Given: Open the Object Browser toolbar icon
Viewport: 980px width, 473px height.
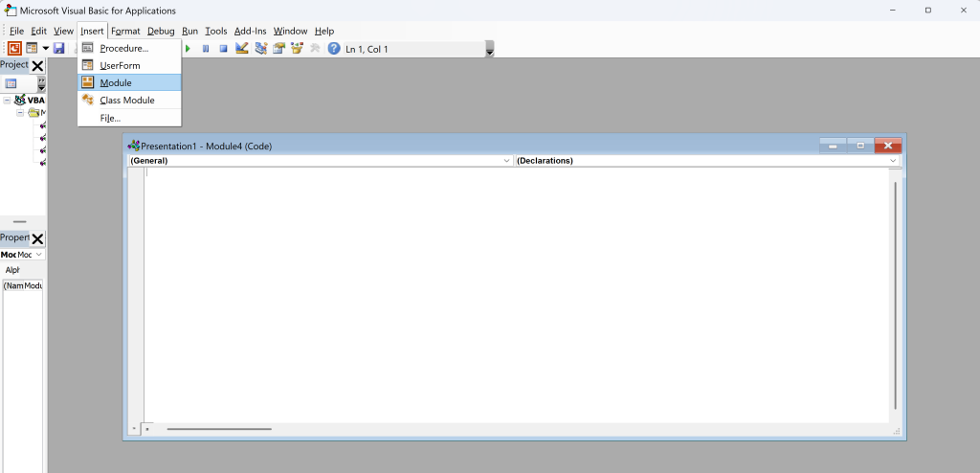Looking at the screenshot, I should [x=297, y=48].
